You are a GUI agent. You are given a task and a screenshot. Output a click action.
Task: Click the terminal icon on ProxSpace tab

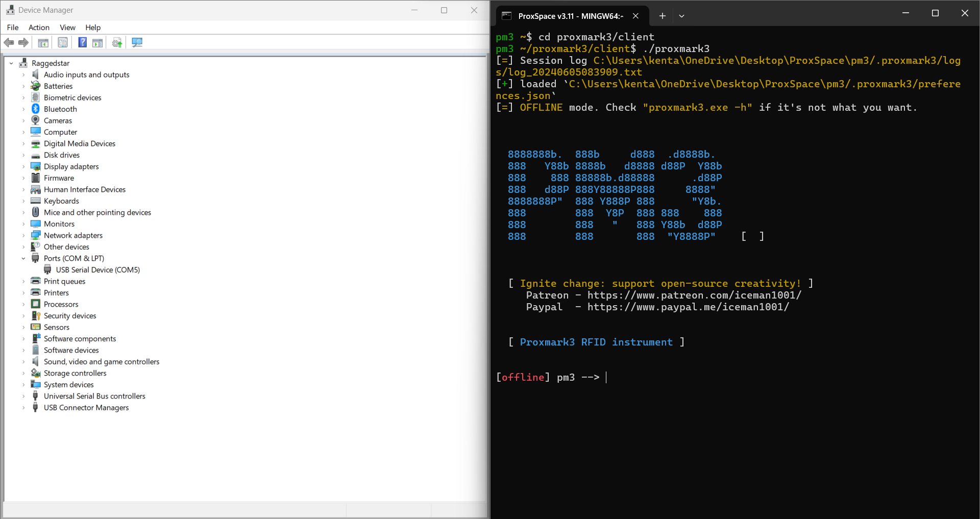(x=506, y=16)
